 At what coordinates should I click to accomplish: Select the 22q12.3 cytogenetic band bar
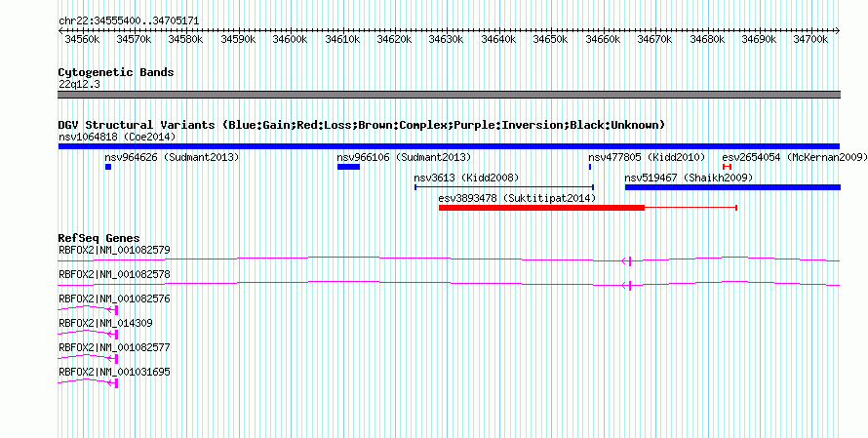pyautogui.click(x=449, y=95)
